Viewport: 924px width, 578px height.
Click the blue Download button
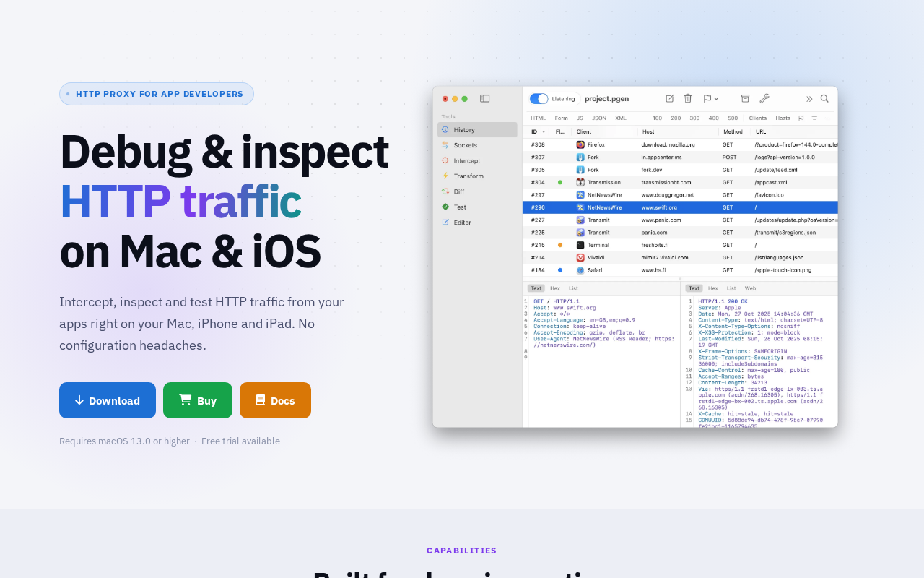point(108,400)
